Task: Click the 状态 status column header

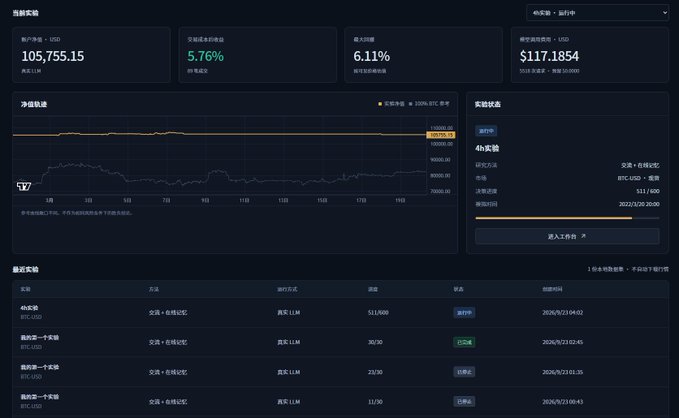Action: click(x=459, y=289)
